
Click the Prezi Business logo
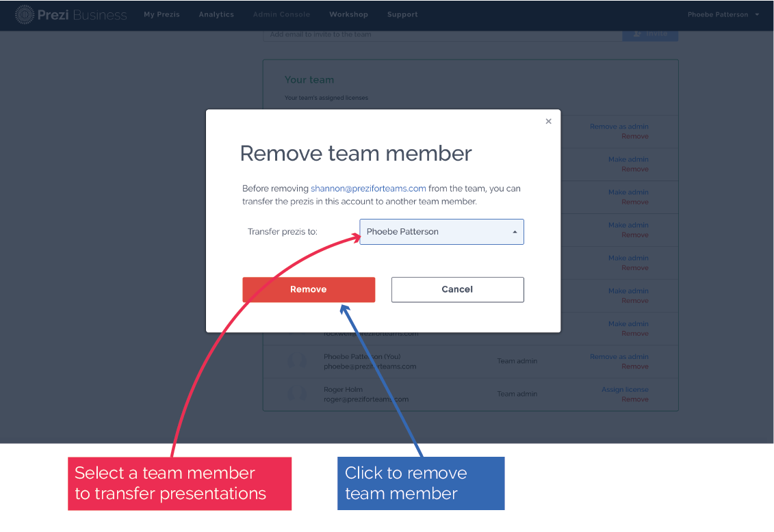[71, 14]
